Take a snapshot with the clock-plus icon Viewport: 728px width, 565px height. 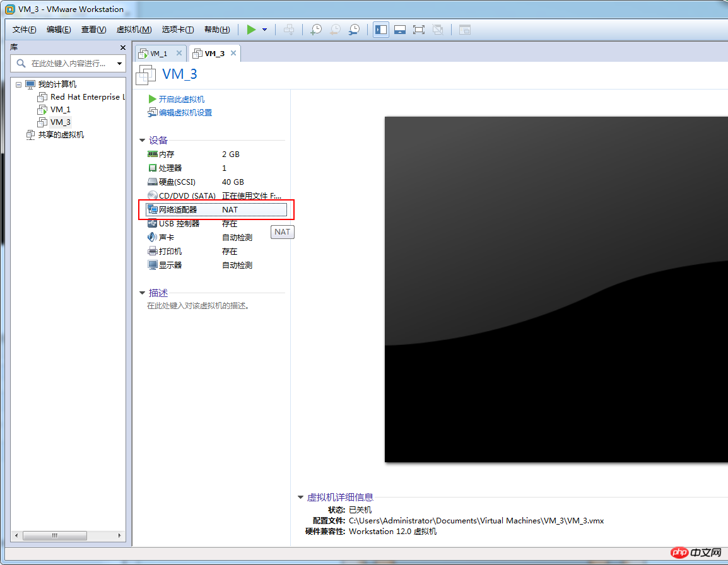(316, 30)
